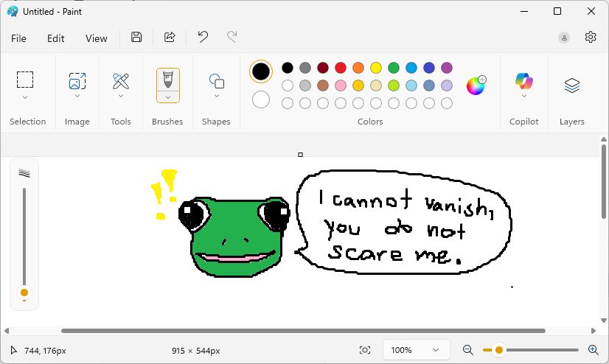Click the scroll right arrow
Viewport: 609px width, 364px height.
(x=593, y=331)
